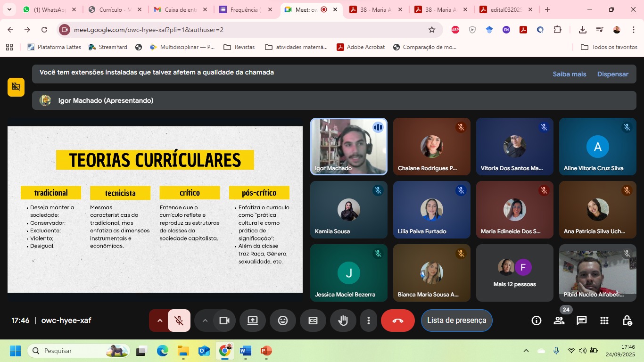
Task: Expand audio settings chevron beside microphone
Action: (160, 321)
